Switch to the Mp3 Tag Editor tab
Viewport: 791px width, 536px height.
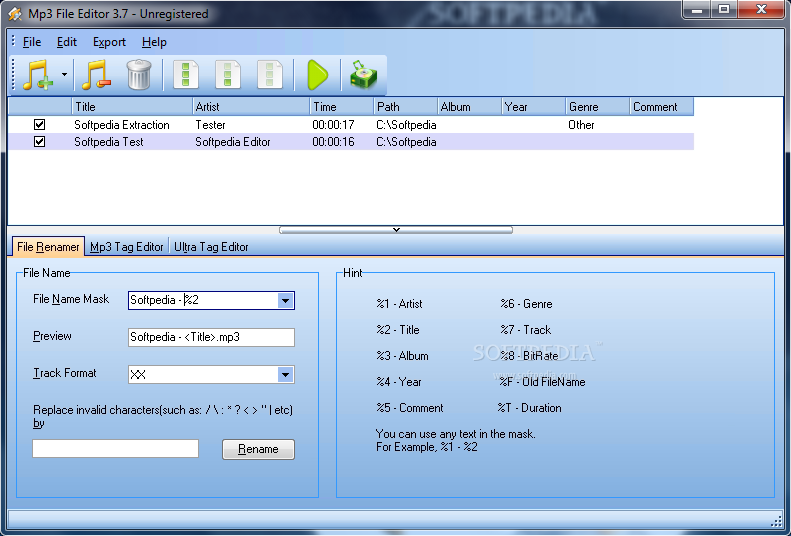tap(127, 247)
